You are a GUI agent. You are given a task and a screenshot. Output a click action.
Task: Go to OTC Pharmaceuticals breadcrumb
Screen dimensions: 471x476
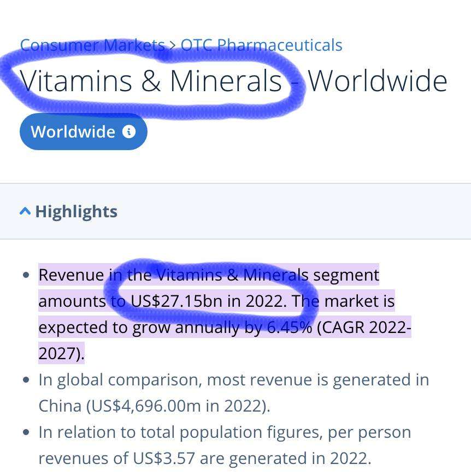click(261, 45)
